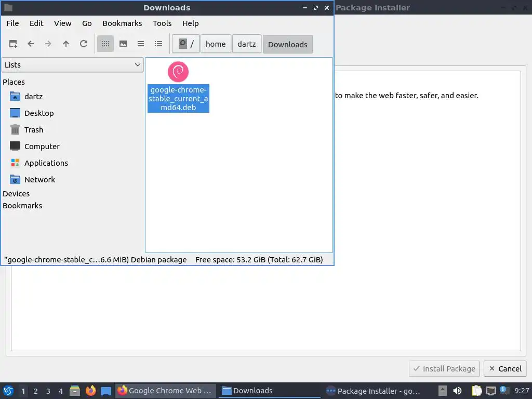This screenshot has height=399, width=532.
Task: Click the show desktop panel icon
Action: click(106, 391)
